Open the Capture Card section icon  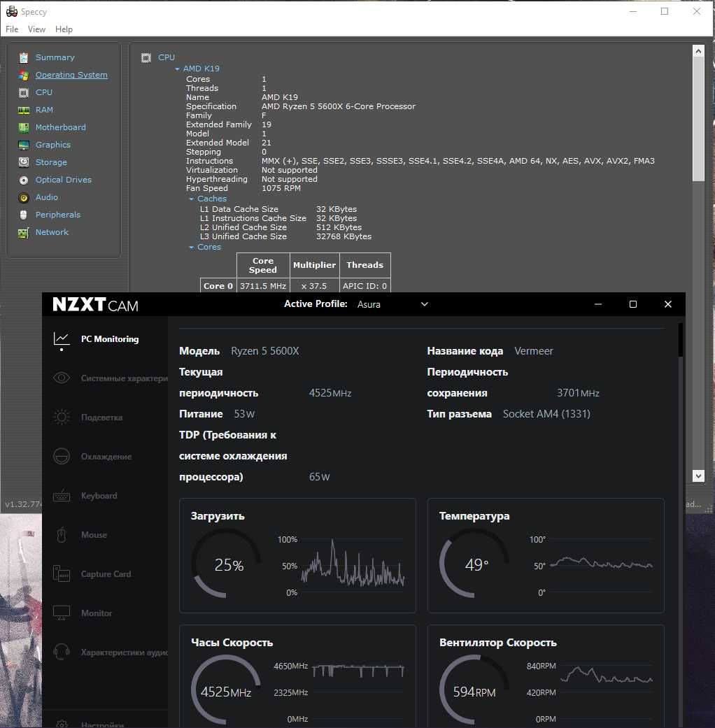pyautogui.click(x=62, y=574)
